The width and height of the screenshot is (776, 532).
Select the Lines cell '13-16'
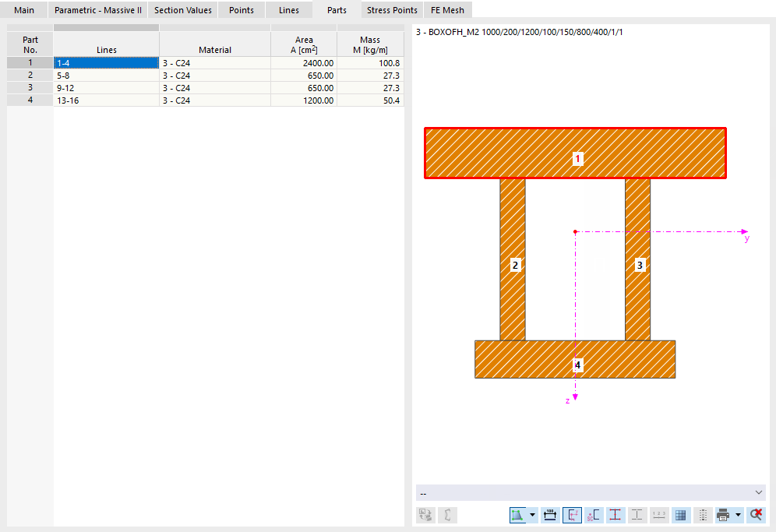coord(106,100)
